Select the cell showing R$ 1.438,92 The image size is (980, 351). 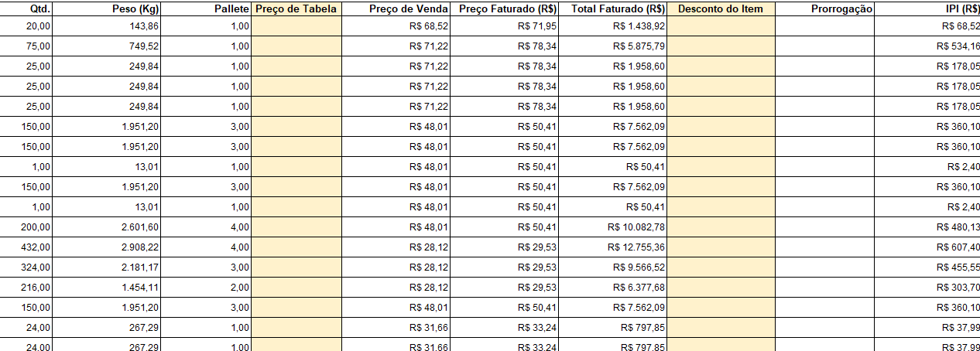coord(613,26)
